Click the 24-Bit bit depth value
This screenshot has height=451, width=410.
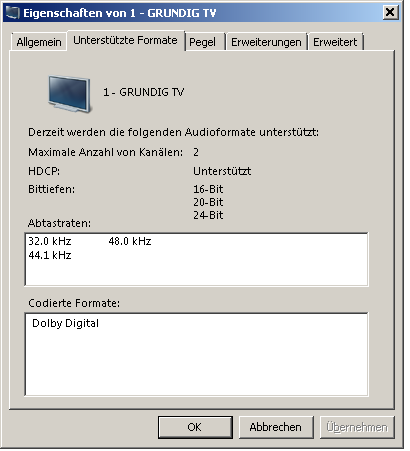coord(208,215)
